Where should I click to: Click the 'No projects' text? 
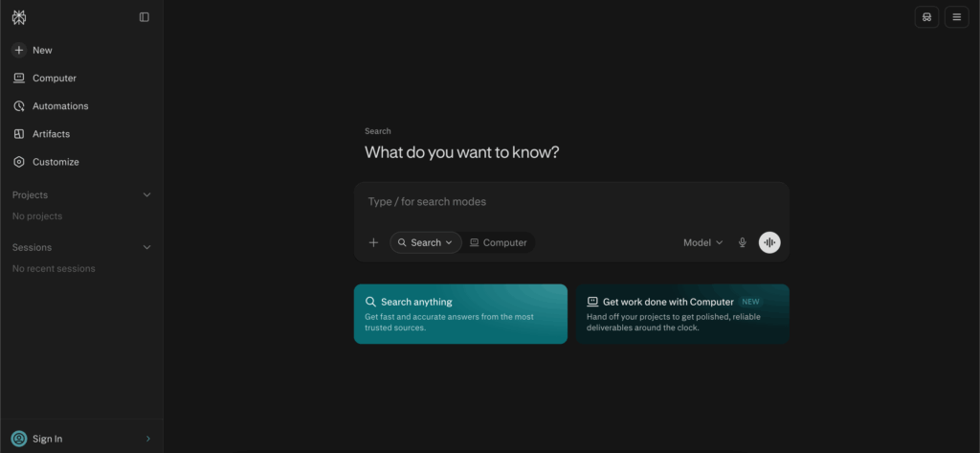pos(37,216)
